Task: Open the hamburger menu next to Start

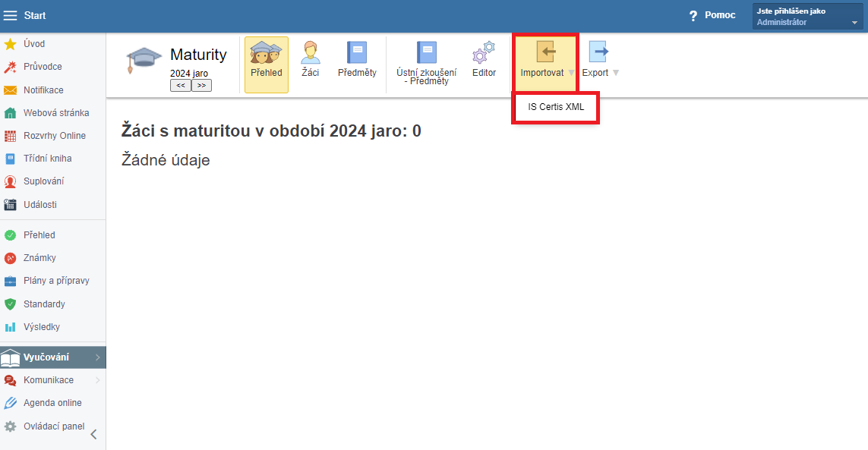Action: [10, 15]
